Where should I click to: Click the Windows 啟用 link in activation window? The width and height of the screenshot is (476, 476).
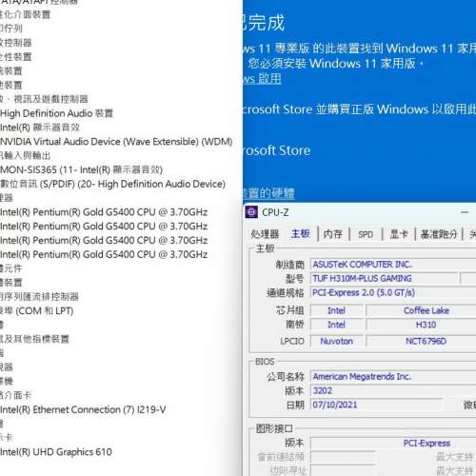coord(262,79)
